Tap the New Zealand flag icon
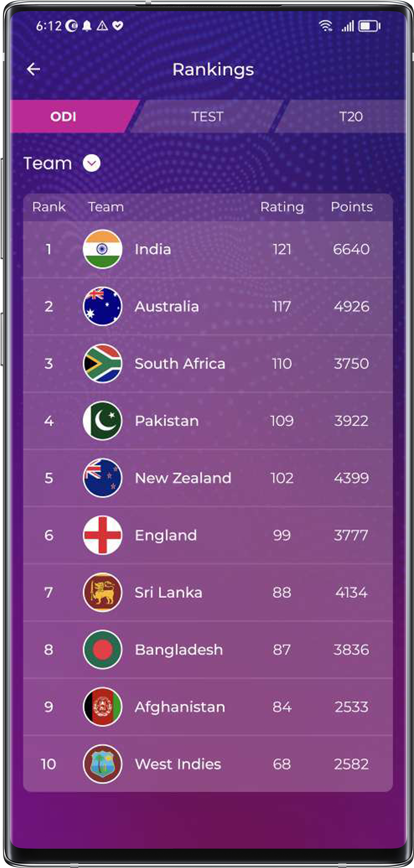This screenshot has height=868, width=414. [x=102, y=478]
